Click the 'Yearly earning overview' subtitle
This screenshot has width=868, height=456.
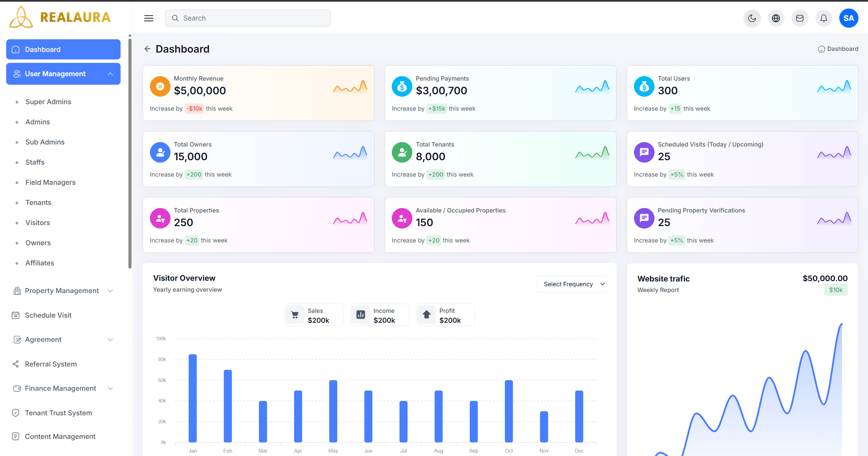[188, 290]
